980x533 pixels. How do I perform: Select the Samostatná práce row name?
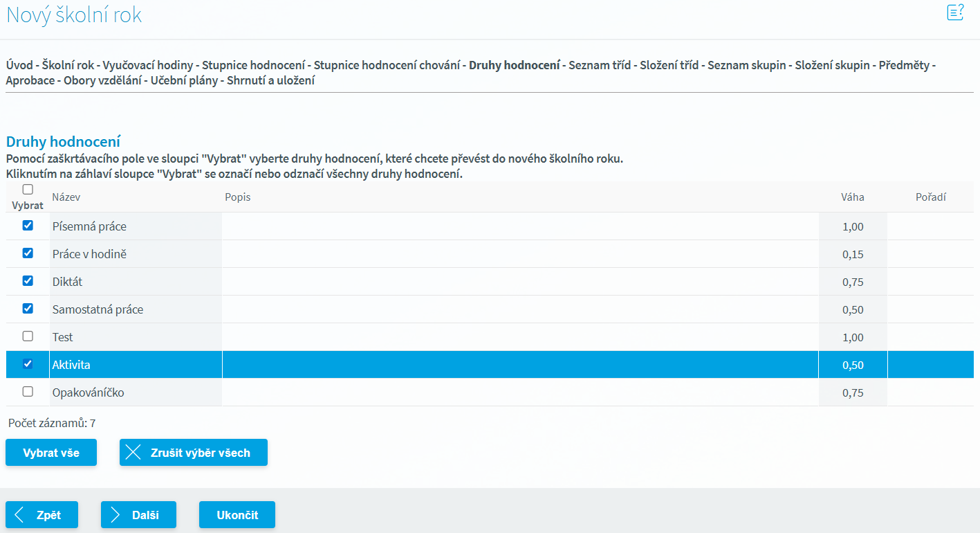tap(98, 309)
